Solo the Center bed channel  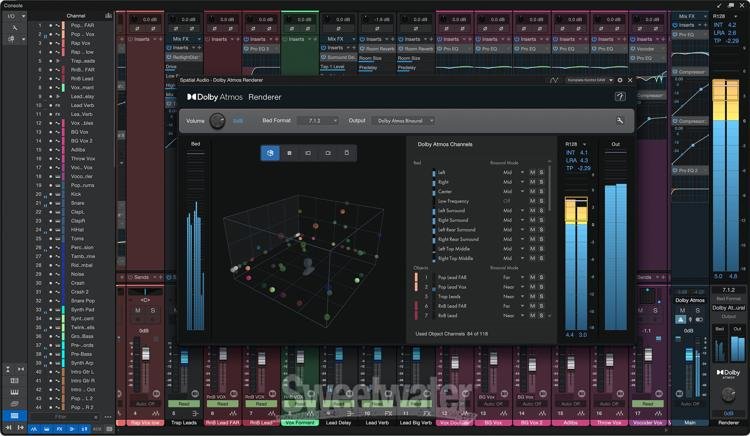click(x=541, y=191)
